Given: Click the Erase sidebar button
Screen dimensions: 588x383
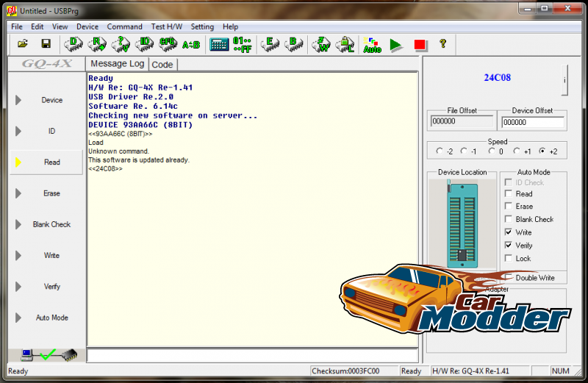Looking at the screenshot, I should tap(46, 193).
